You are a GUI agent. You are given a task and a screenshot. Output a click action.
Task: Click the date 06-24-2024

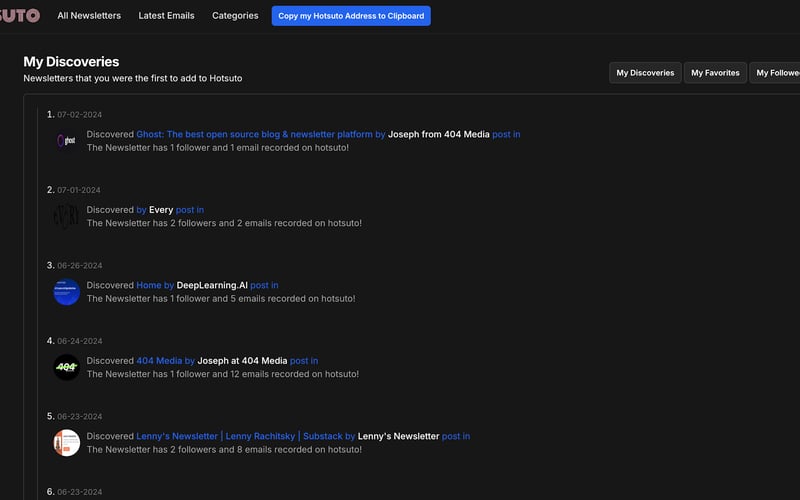(x=80, y=341)
